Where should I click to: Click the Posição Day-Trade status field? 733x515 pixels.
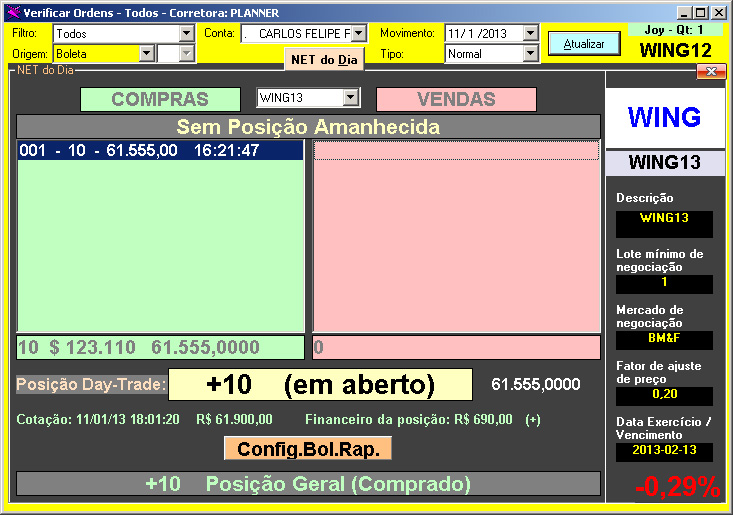(320, 385)
